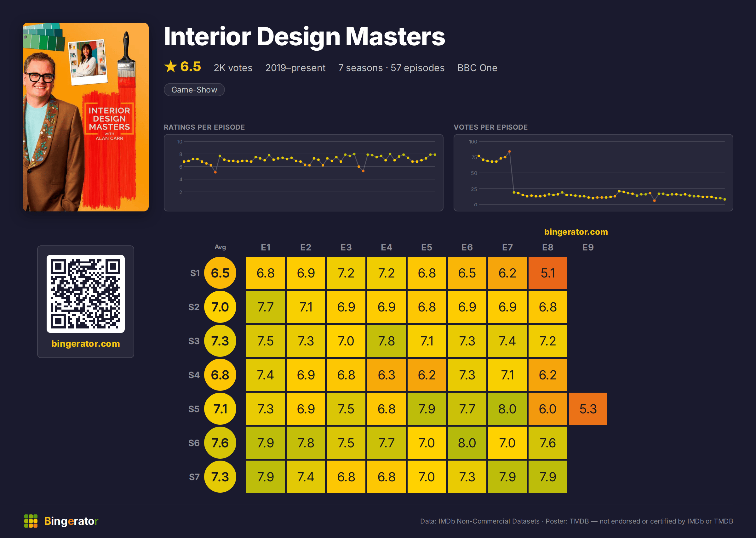Click the S1 average 6.5 circle
Image resolution: width=756 pixels, height=538 pixels.
tap(220, 273)
